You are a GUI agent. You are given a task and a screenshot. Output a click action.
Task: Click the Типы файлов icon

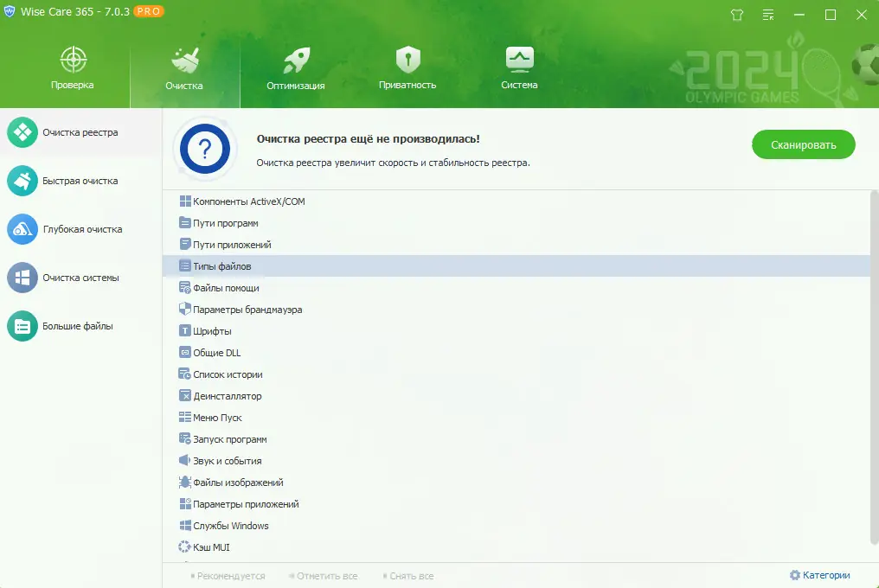pos(185,265)
